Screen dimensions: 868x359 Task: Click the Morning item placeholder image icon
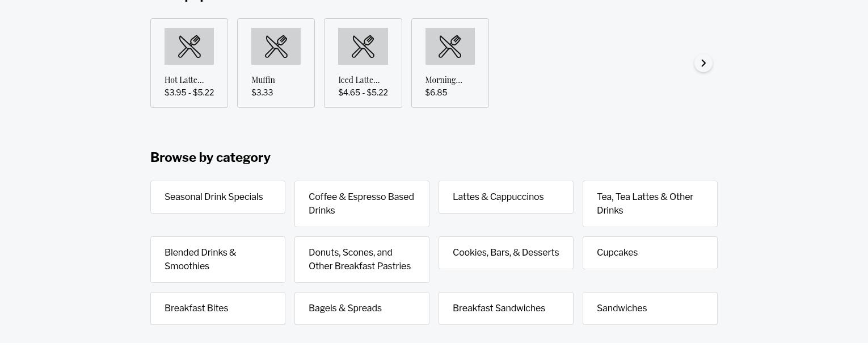click(x=450, y=47)
